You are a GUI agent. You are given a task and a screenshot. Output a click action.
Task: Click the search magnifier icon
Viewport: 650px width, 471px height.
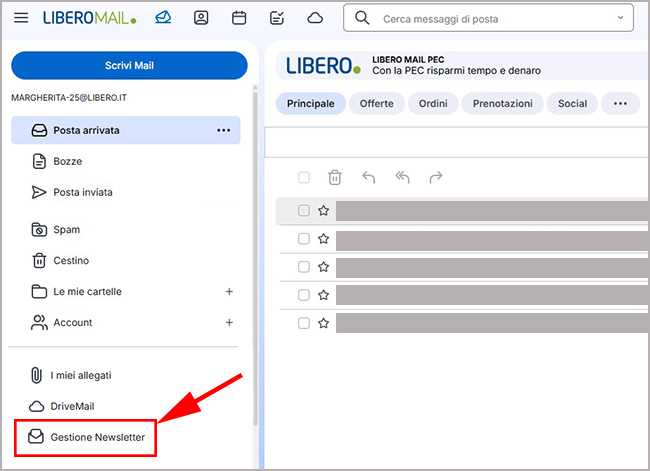(362, 18)
